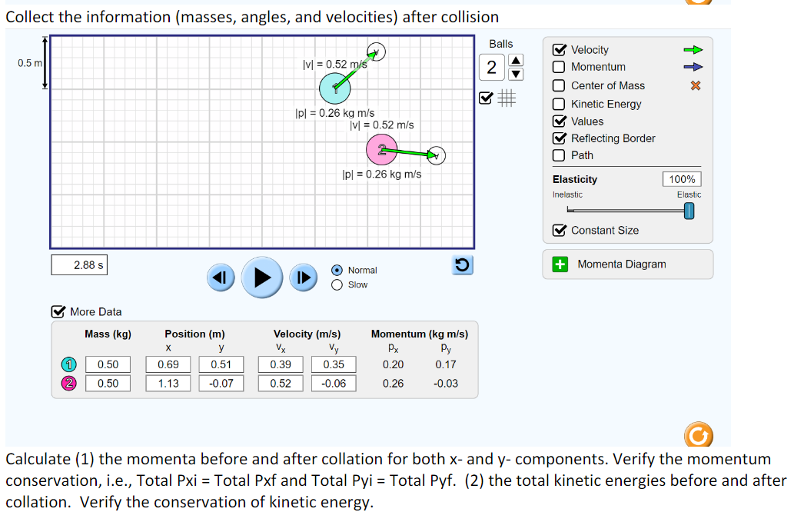Step the simulation forward one frame
Screen dimensions: 804x532
pos(303,278)
